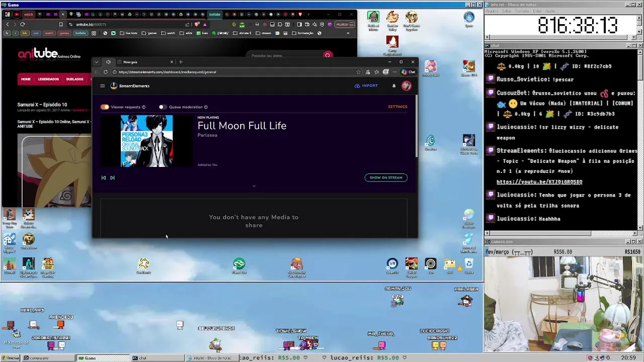Open the Bloons TD 6 desktop icon
644x362 pixels.
pyautogui.click(x=469, y=68)
